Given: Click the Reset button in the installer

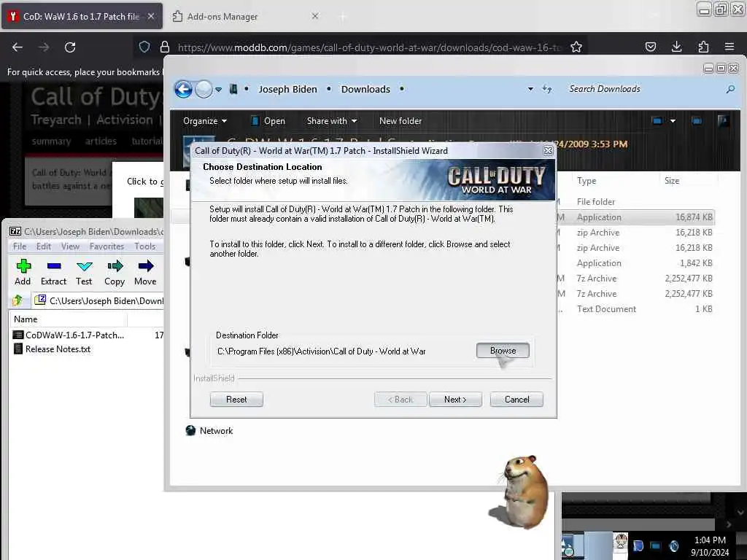Looking at the screenshot, I should (236, 400).
